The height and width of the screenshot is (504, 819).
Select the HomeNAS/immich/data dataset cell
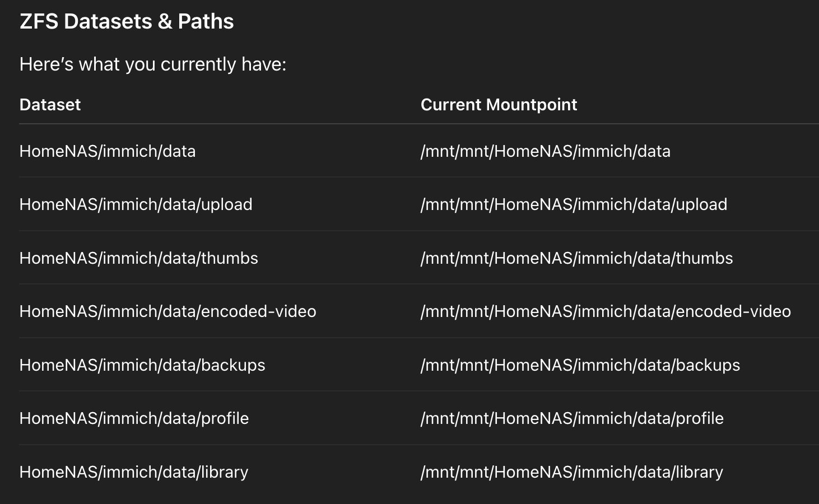click(108, 151)
